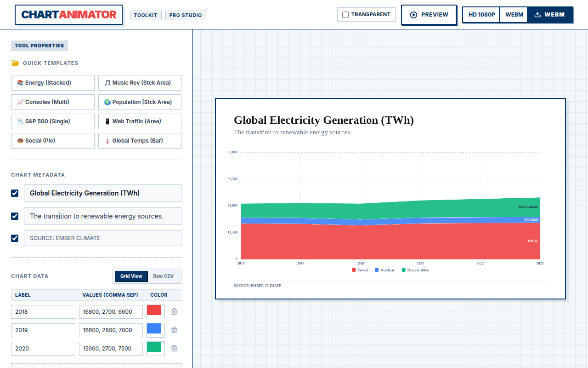Viewport: 588px width, 368px height.
Task: Click the trash icon for 2019 row
Action: point(174,330)
